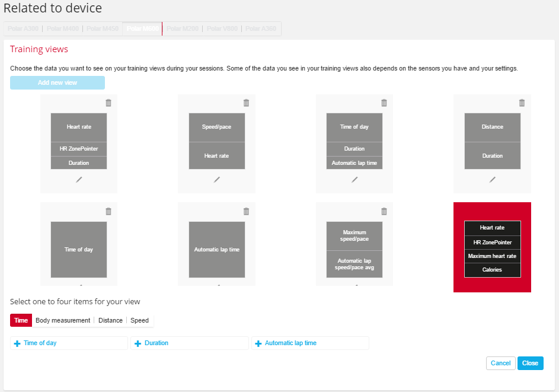Select the Time category tab
Viewport: 559px width, 392px height.
coord(21,320)
